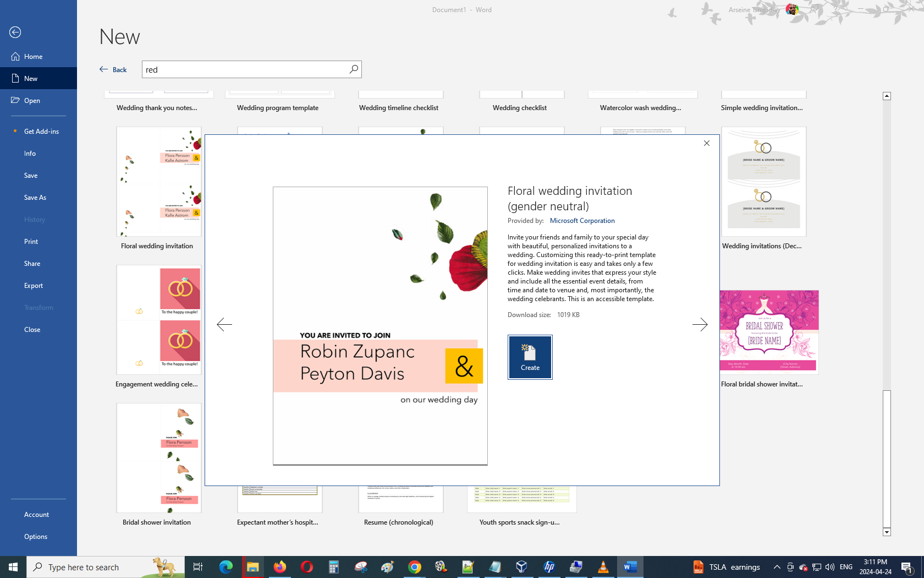Open the Microsoft Corporation link
This screenshot has width=924, height=578.
coord(582,221)
